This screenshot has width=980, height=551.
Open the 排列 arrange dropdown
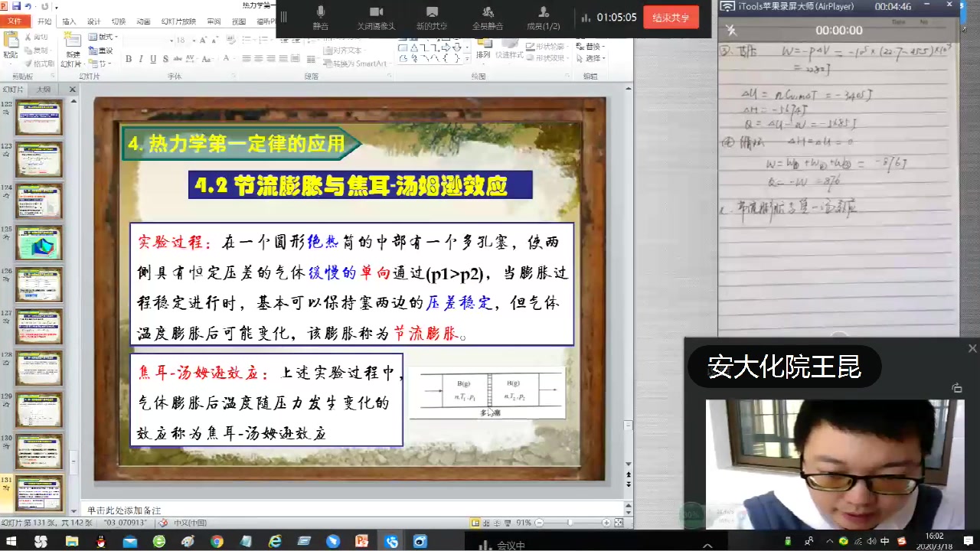point(483,49)
